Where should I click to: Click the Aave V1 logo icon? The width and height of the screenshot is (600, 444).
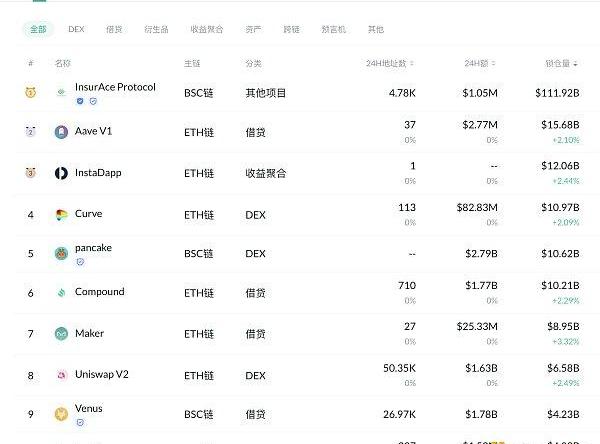[x=61, y=132]
